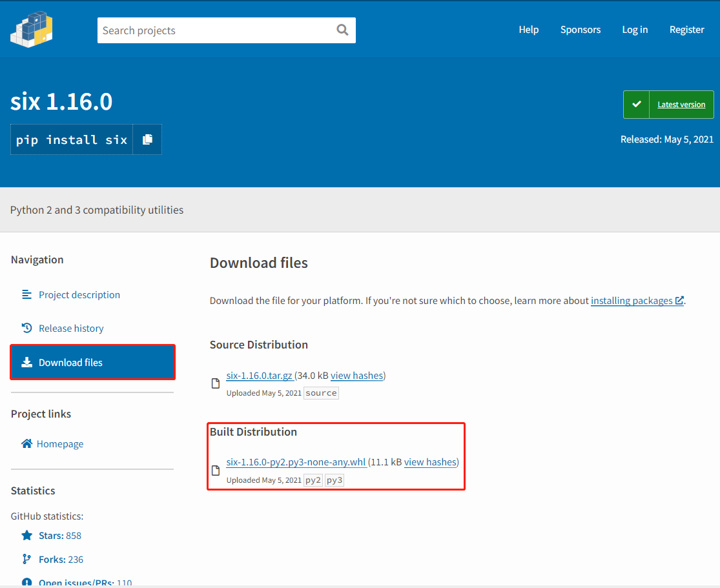
Task: Click the Forks branch icon
Action: tap(26, 559)
